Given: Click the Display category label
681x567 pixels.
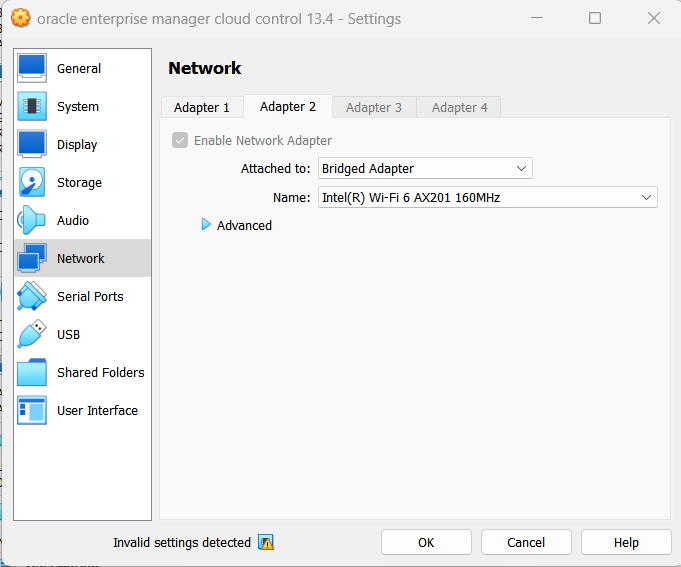Looking at the screenshot, I should coord(77,145).
